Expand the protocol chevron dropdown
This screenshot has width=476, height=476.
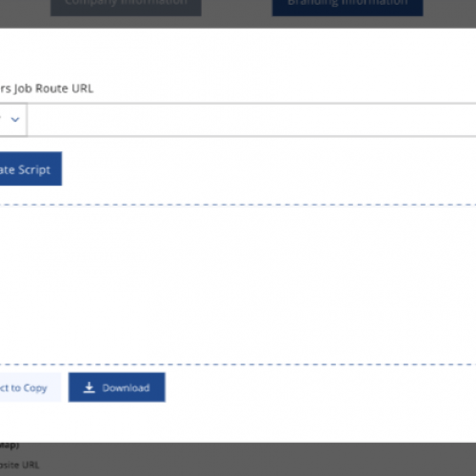pos(15,120)
